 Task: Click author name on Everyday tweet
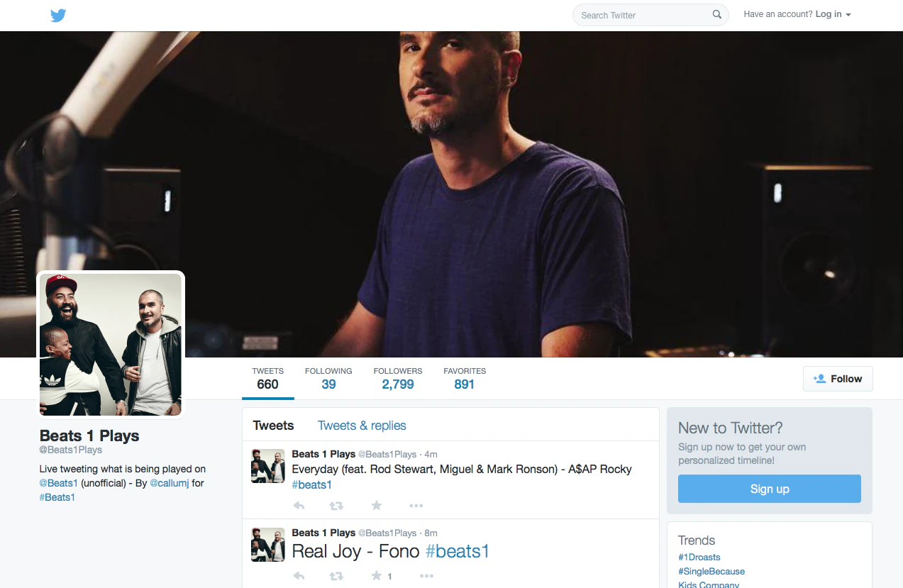click(x=323, y=454)
